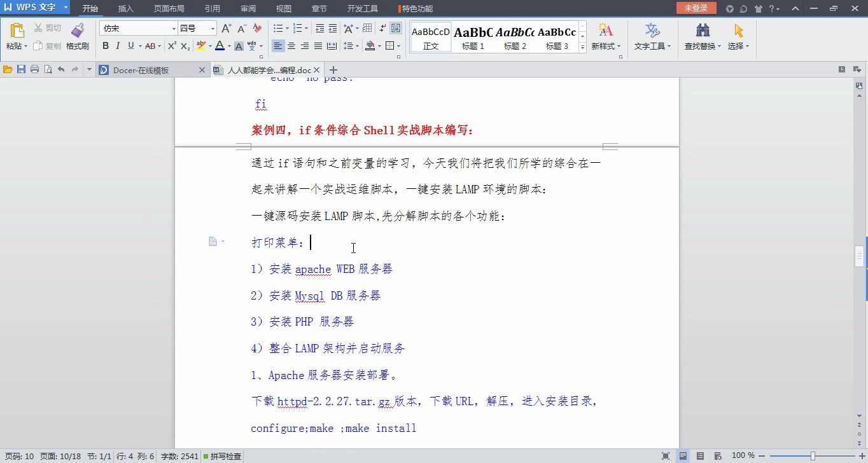Apply superscript X² formatting
The height and width of the screenshot is (463, 868).
coord(172,46)
